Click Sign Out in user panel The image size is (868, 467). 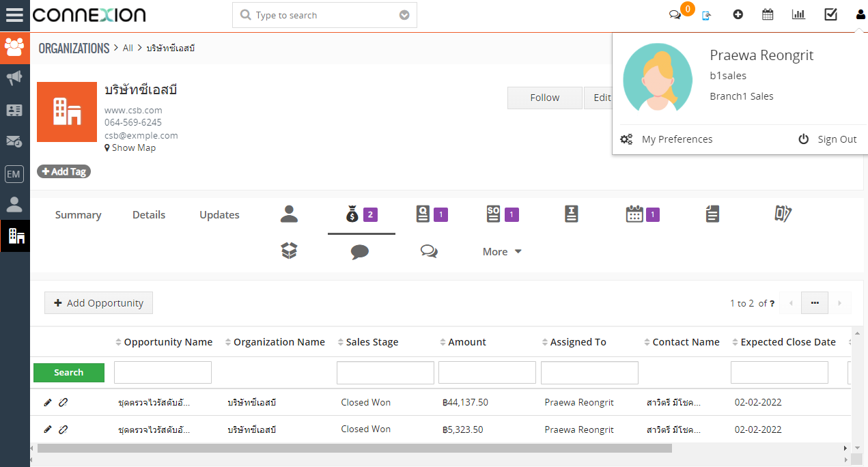pyautogui.click(x=828, y=139)
